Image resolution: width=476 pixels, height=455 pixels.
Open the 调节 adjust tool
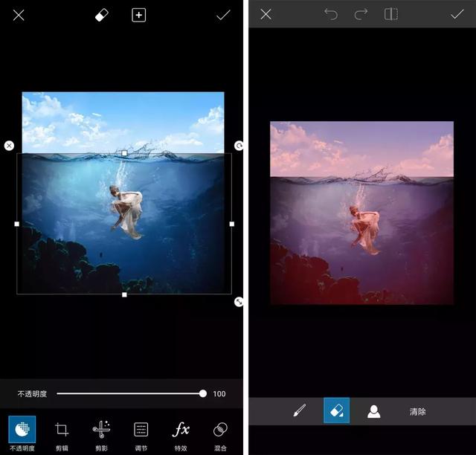coord(141,436)
